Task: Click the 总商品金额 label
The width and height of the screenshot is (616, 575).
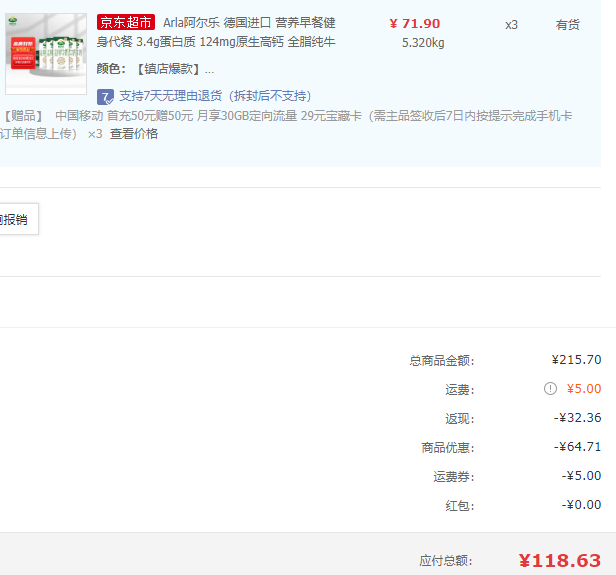Action: (442, 361)
